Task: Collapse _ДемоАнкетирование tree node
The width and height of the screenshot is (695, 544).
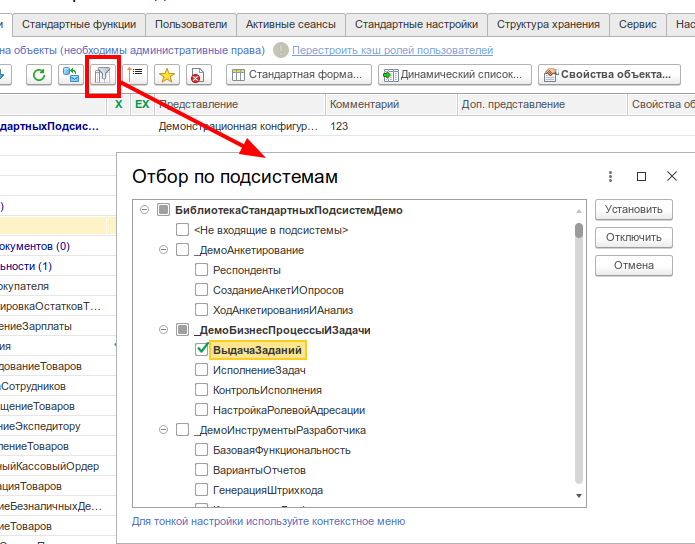Action: 164,250
